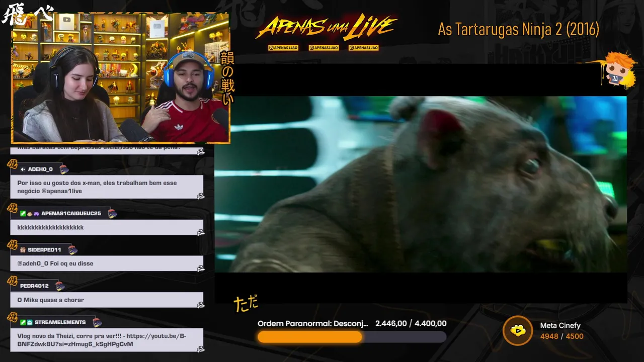Click the middle @APENAS1JAO Instagram badge

(x=324, y=48)
